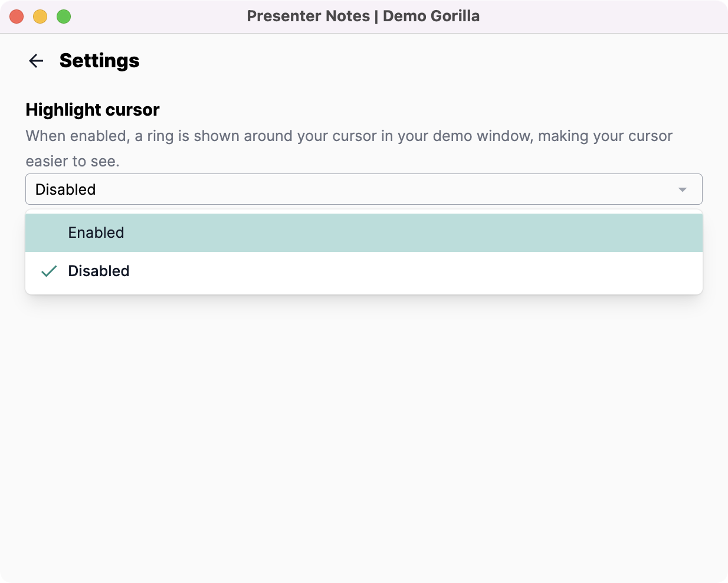Click the dropdown chevron on the cursor selector
Viewport: 728px width, 583px height.
coord(683,189)
